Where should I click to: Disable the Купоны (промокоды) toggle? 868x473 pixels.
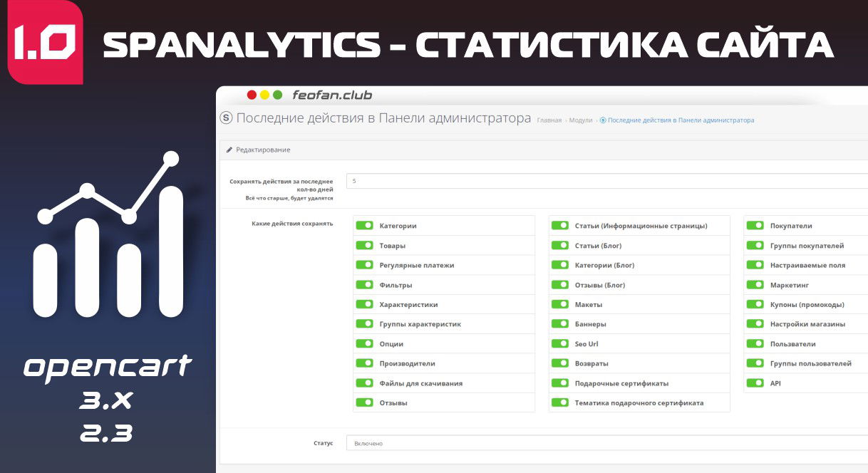tap(755, 305)
